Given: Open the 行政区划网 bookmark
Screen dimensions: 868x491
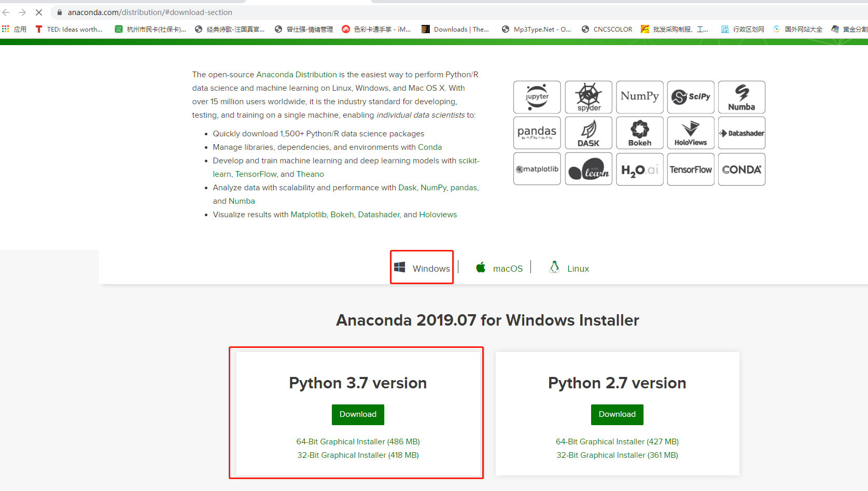Looking at the screenshot, I should (743, 30).
